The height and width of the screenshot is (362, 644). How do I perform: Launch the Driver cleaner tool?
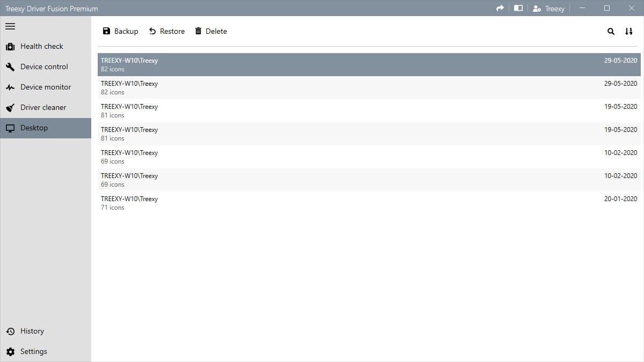pyautogui.click(x=44, y=107)
